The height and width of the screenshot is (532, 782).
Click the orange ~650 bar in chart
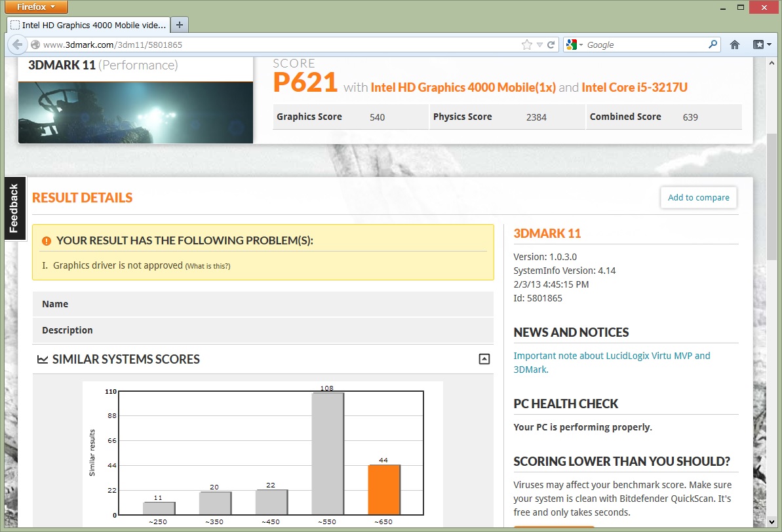click(x=384, y=489)
